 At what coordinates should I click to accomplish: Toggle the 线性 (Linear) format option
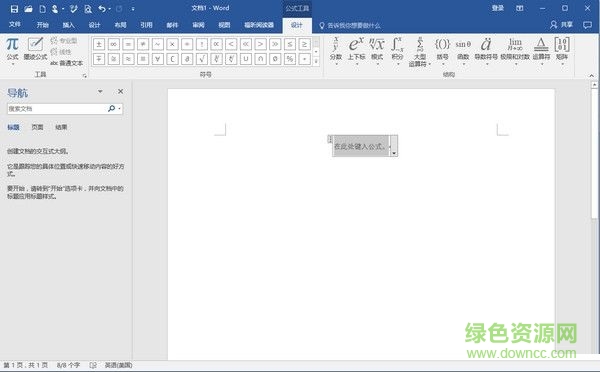(x=61, y=52)
